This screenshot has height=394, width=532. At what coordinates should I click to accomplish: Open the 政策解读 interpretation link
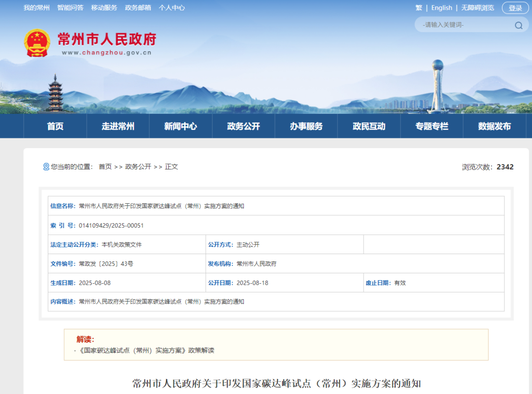tap(147, 351)
